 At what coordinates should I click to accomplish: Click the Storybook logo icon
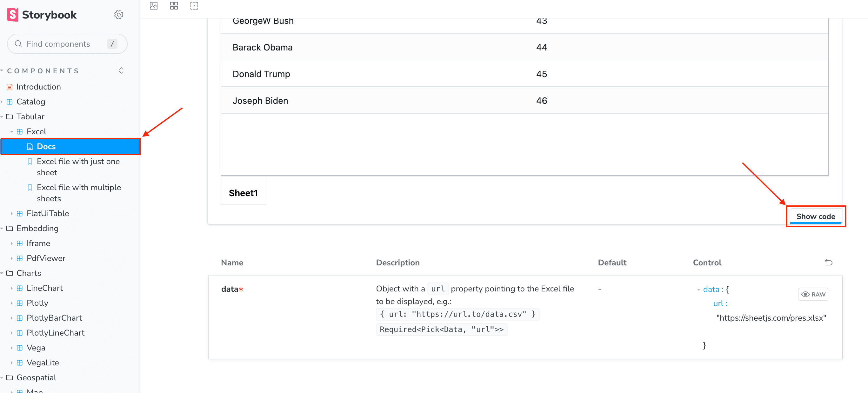[x=12, y=15]
